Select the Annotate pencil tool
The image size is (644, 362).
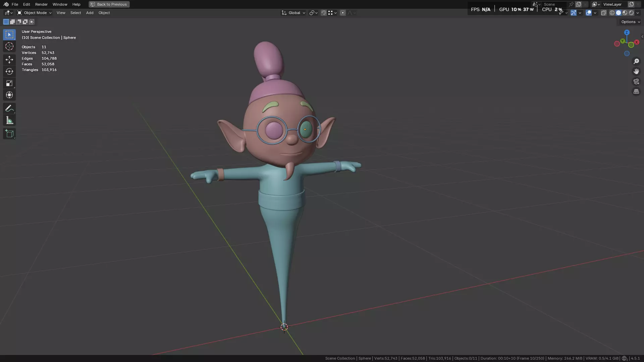[x=9, y=108]
